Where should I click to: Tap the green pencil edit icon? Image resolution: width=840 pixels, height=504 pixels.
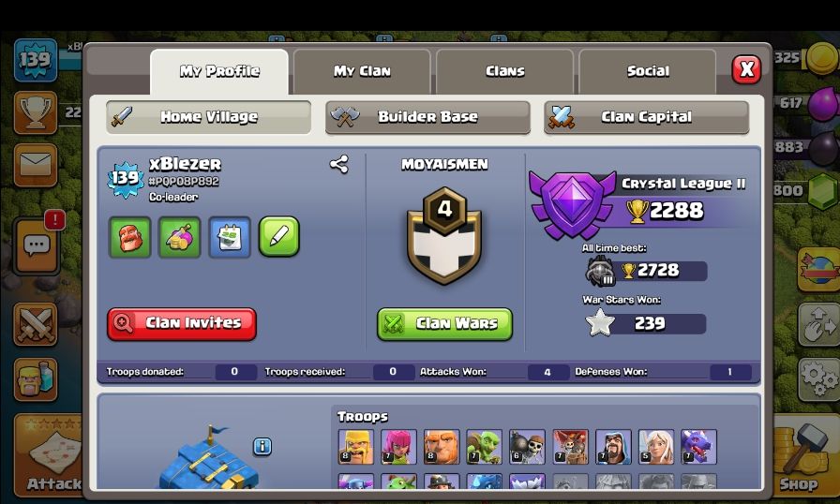point(279,236)
